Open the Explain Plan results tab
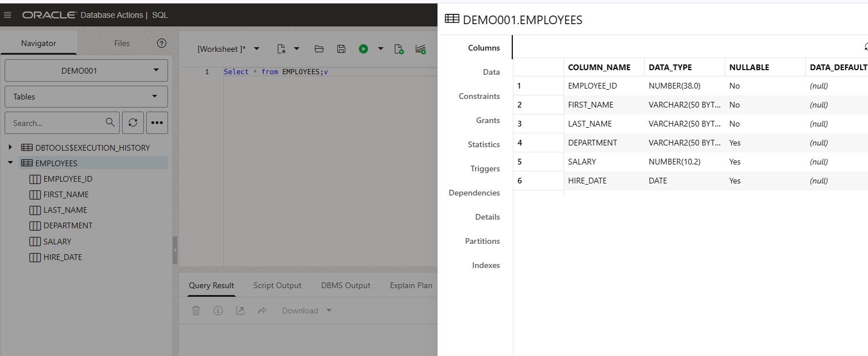Image resolution: width=868 pixels, height=356 pixels. (x=411, y=285)
